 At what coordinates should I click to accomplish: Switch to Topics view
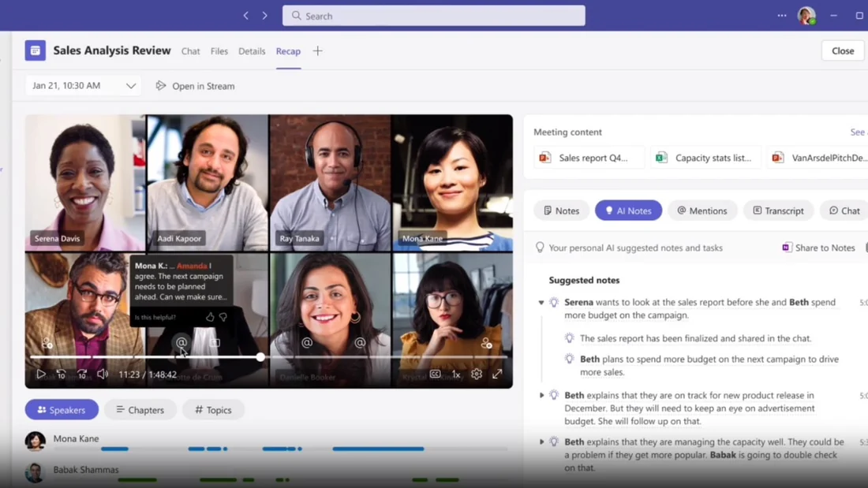click(213, 409)
